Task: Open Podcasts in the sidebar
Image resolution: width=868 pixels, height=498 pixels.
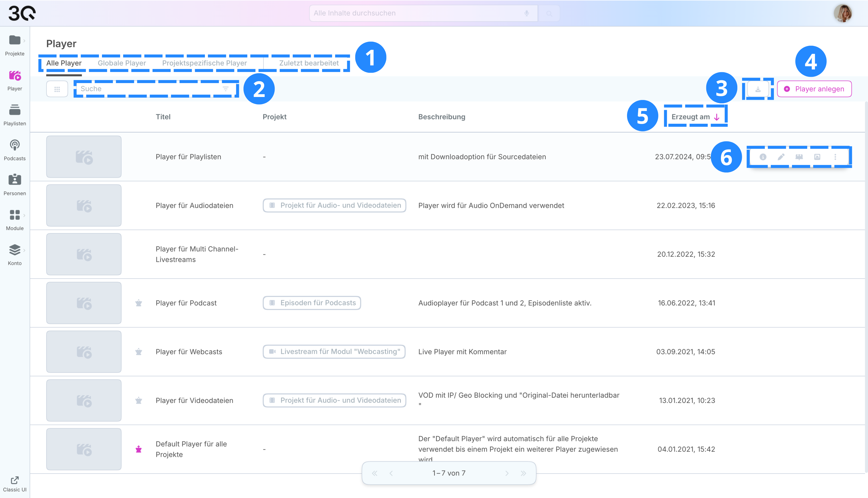Action: [x=15, y=150]
